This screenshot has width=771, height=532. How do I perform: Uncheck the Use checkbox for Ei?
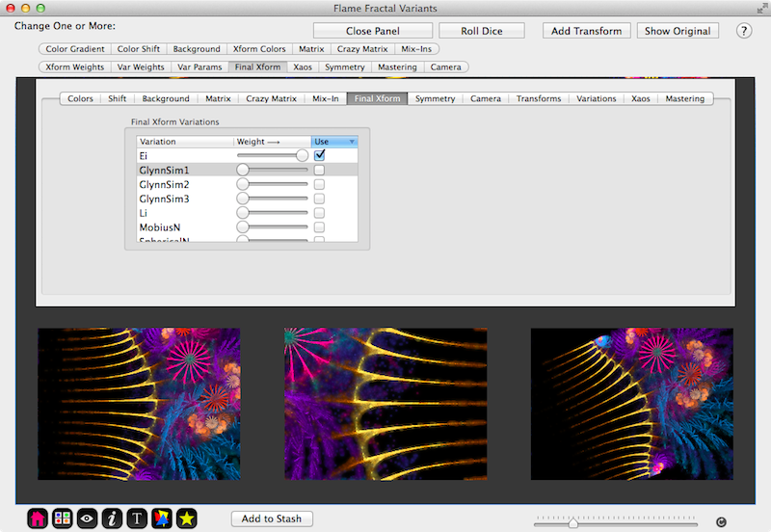tap(320, 155)
